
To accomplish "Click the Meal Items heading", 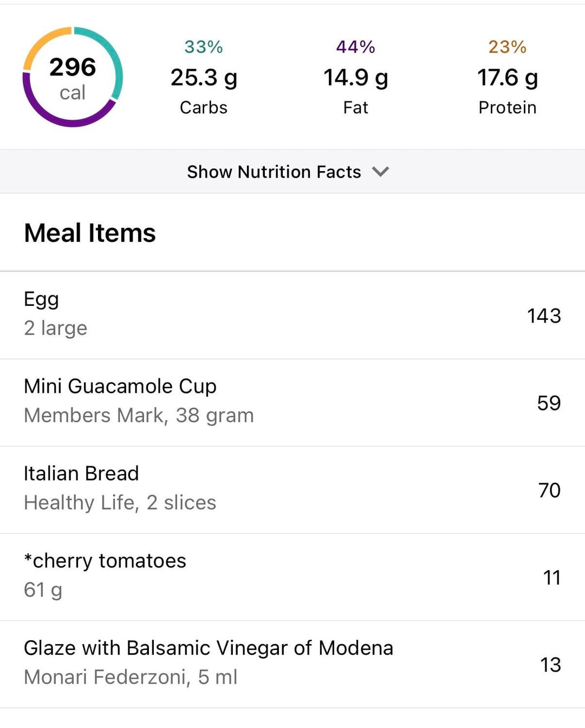I will coord(90,233).
